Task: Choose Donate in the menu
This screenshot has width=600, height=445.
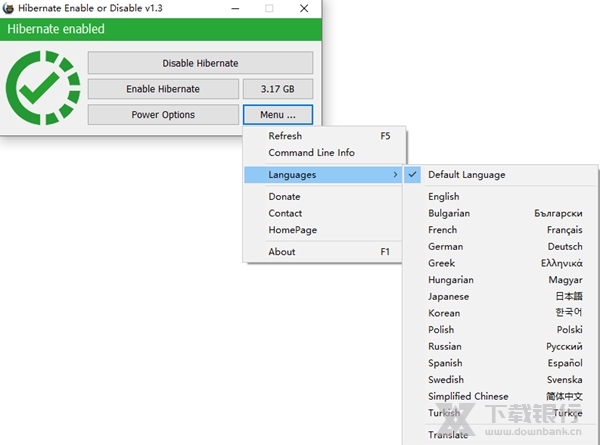Action: [284, 197]
